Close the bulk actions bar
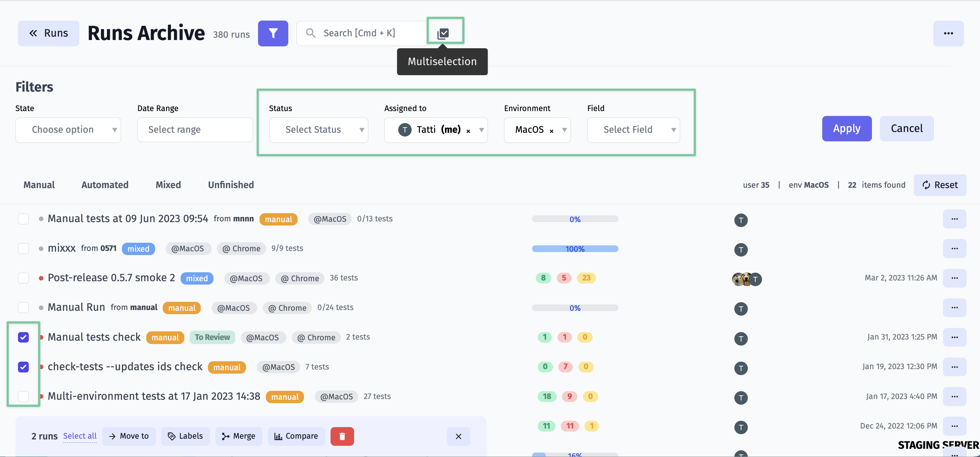Image resolution: width=980 pixels, height=457 pixels. pos(458,436)
